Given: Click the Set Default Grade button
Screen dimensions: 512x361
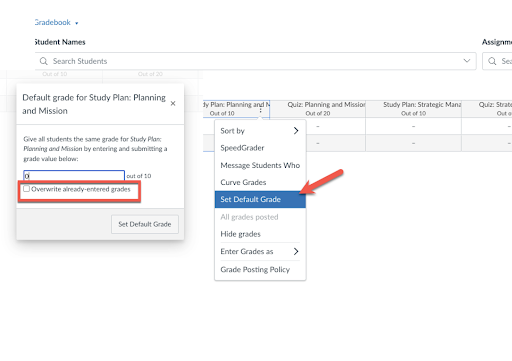Looking at the screenshot, I should click(145, 224).
